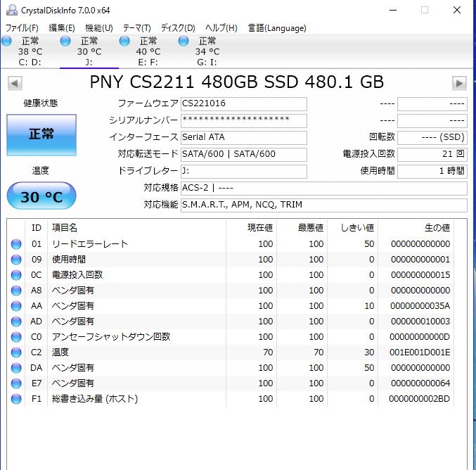Click raw value 0000000002BD
This screenshot has width=476, height=470.
click(x=420, y=399)
